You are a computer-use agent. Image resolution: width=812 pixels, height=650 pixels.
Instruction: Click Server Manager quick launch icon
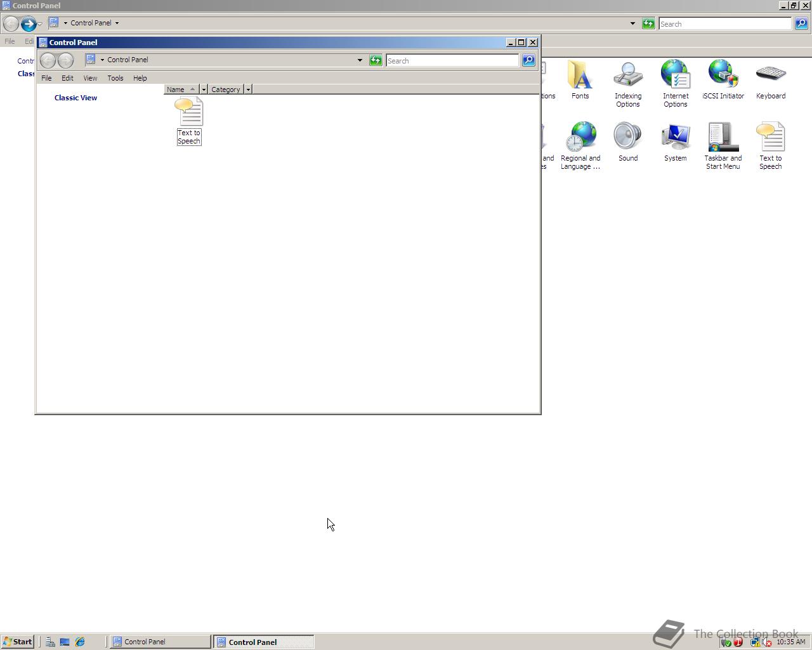point(50,642)
